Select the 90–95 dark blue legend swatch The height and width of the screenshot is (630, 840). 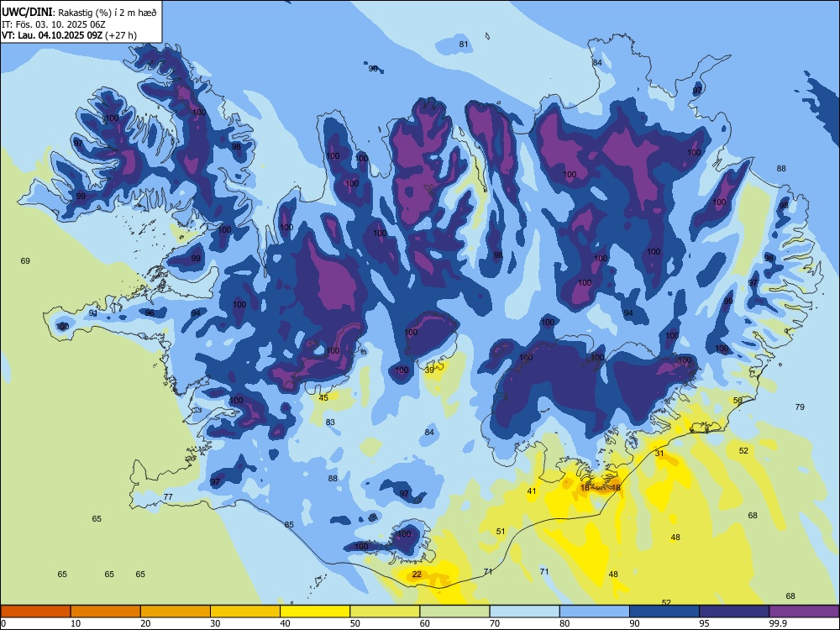coord(664,612)
